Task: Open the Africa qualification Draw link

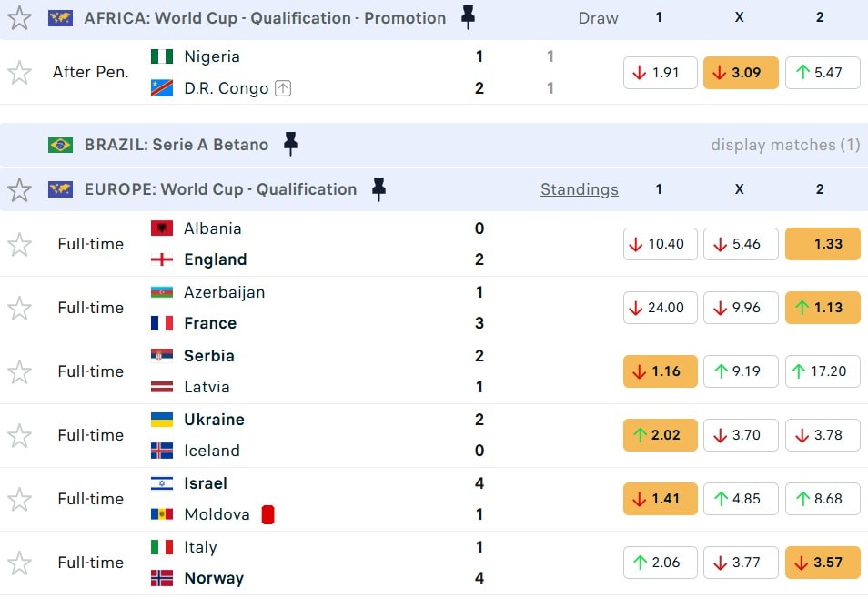Action: [x=598, y=18]
